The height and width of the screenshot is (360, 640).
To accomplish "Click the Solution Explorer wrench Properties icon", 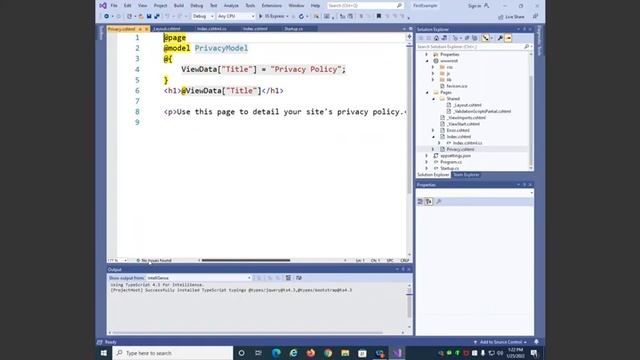I will [x=500, y=38].
